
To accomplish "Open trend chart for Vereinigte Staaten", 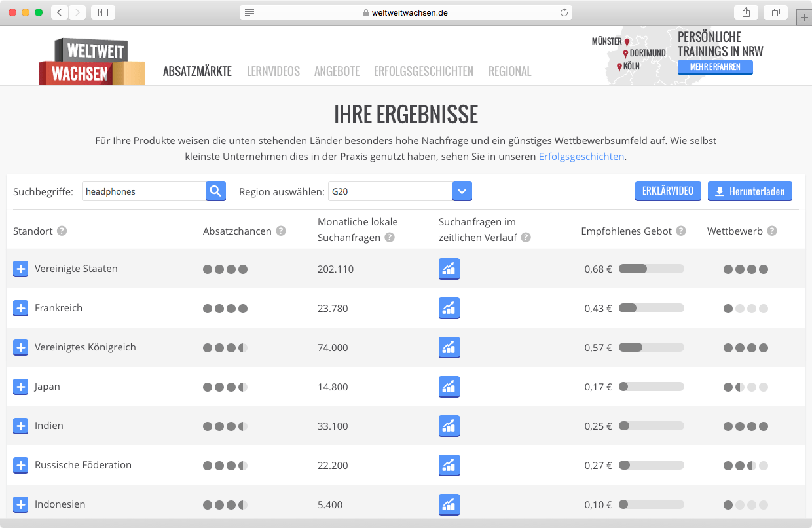I will coord(449,269).
